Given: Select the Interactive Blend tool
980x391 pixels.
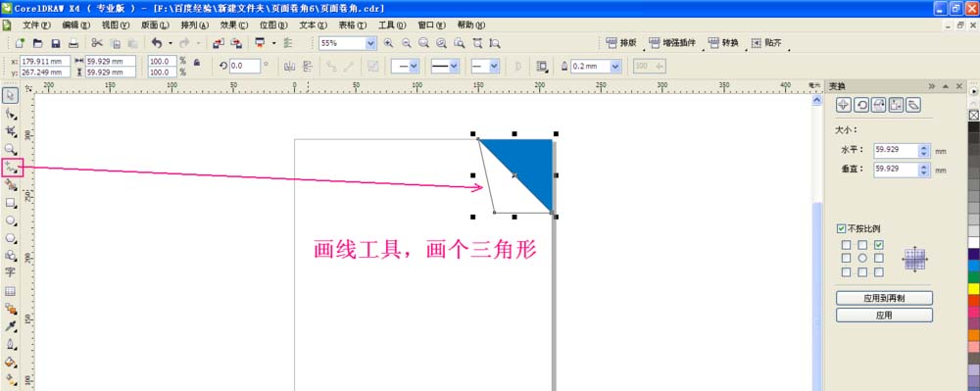Looking at the screenshot, I should coord(11,309).
